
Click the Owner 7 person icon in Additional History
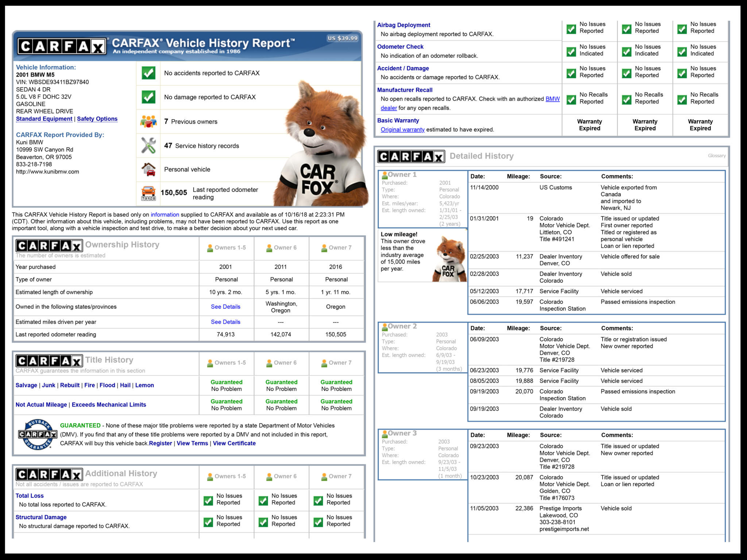[x=324, y=477]
